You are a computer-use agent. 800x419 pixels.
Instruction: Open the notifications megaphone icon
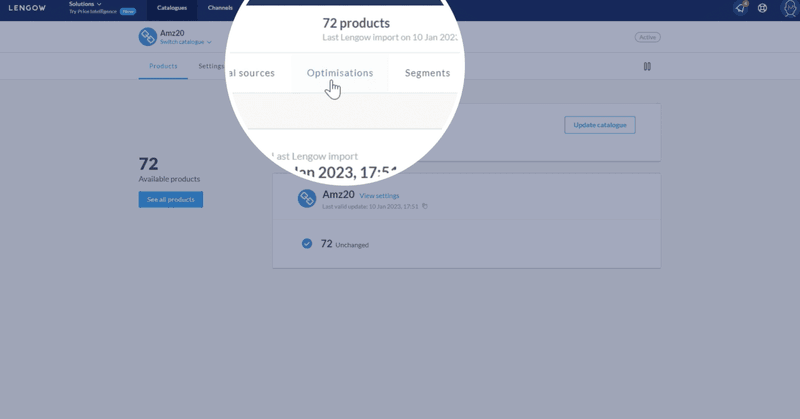pos(740,8)
